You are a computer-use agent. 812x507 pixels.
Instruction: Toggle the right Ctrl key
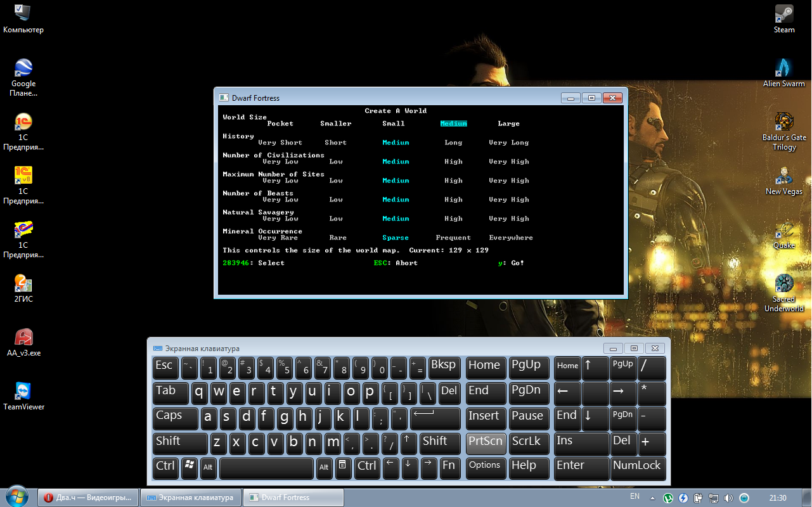coord(367,468)
